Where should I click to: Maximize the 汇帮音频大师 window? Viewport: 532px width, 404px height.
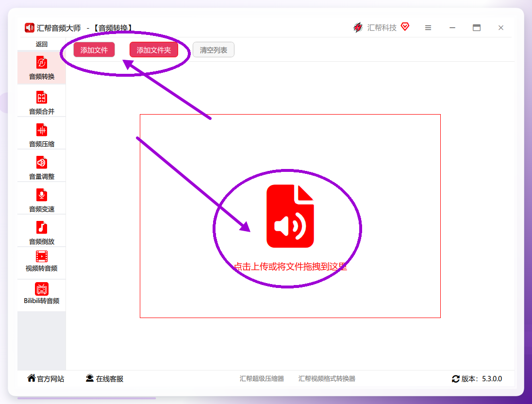coord(477,28)
